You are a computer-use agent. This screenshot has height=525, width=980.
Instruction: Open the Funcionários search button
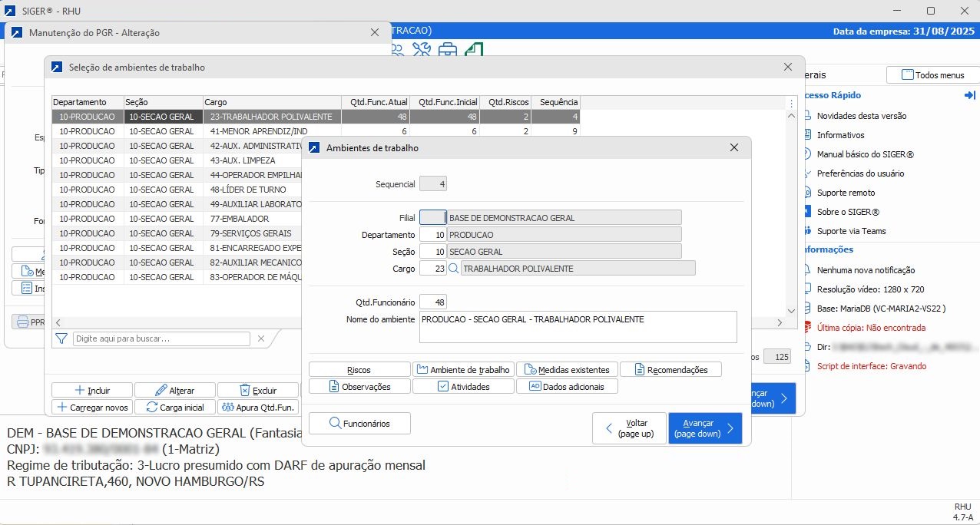[x=359, y=424]
